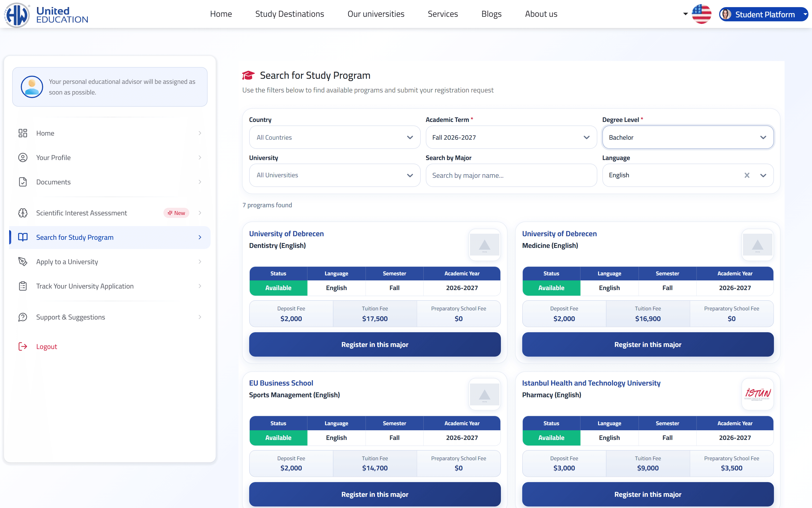Click the Student Platform button

763,14
